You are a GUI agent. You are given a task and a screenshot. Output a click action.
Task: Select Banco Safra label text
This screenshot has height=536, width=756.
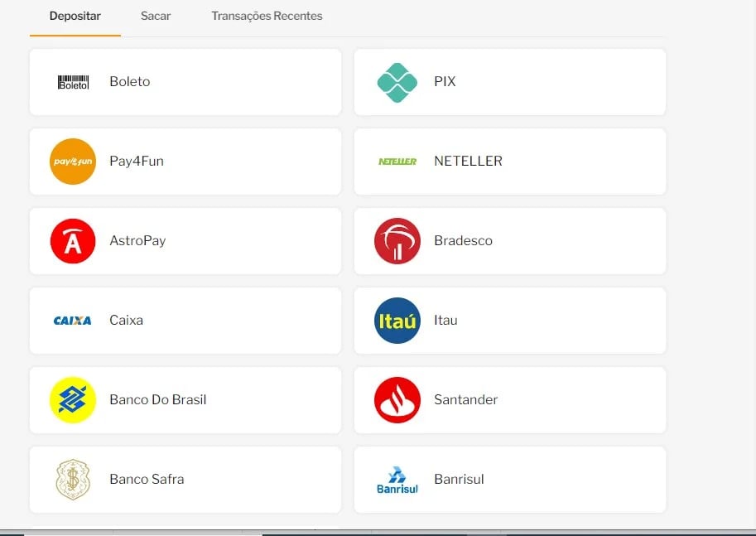147,480
